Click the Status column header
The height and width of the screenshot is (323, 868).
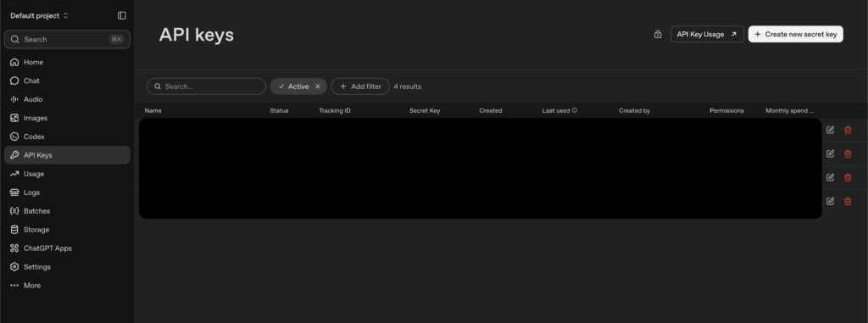tap(279, 111)
